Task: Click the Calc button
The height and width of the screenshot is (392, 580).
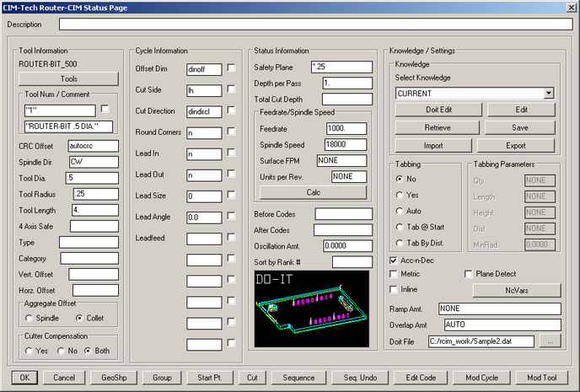Action: pos(313,192)
